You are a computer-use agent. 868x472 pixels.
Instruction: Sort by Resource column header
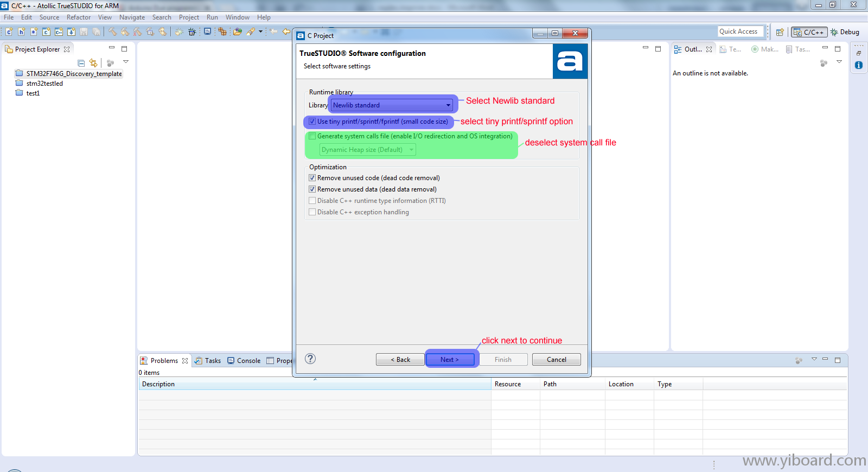[x=515, y=384]
